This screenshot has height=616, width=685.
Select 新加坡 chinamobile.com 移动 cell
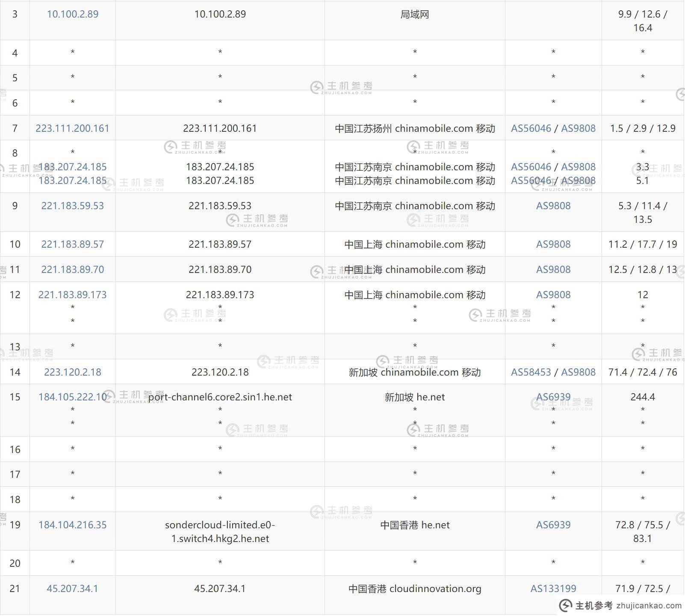click(415, 372)
